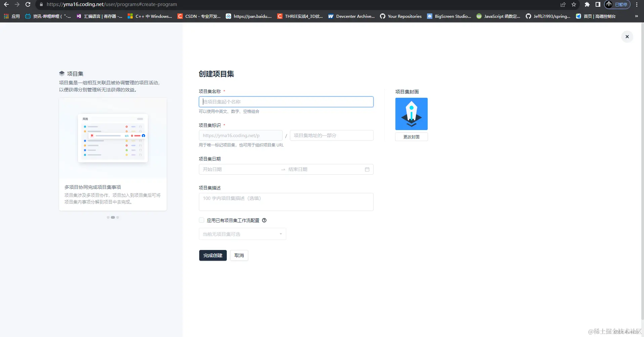Open the 应用 bookmarks menu

tap(11, 16)
